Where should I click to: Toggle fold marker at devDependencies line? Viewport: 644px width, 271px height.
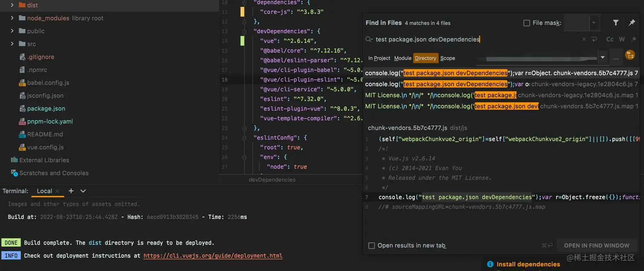point(244,31)
